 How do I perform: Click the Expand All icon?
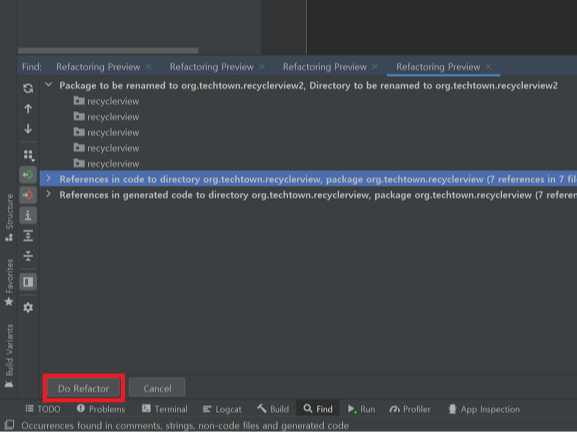[28, 236]
